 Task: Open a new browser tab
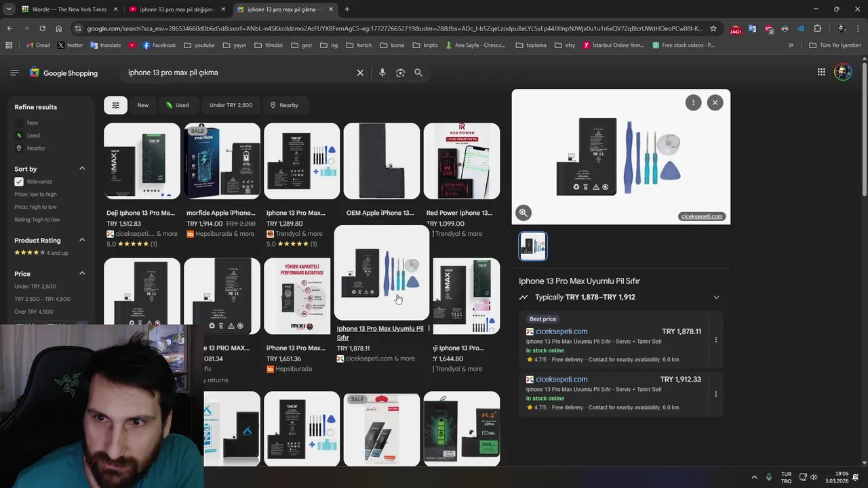(347, 9)
